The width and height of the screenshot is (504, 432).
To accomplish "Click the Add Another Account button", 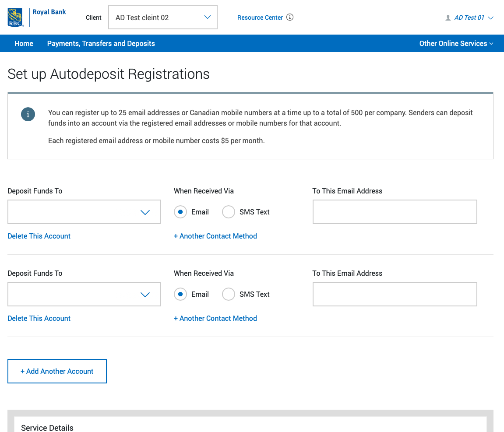I will point(57,371).
